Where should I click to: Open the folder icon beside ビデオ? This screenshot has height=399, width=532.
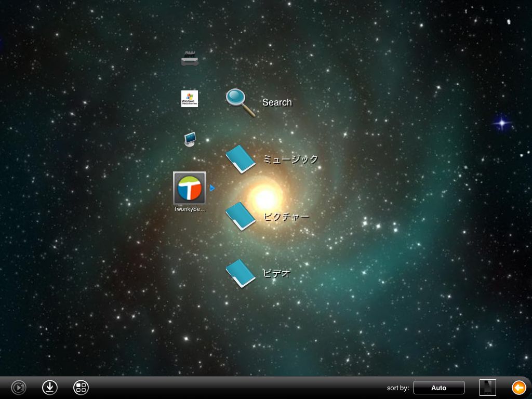coord(241,273)
